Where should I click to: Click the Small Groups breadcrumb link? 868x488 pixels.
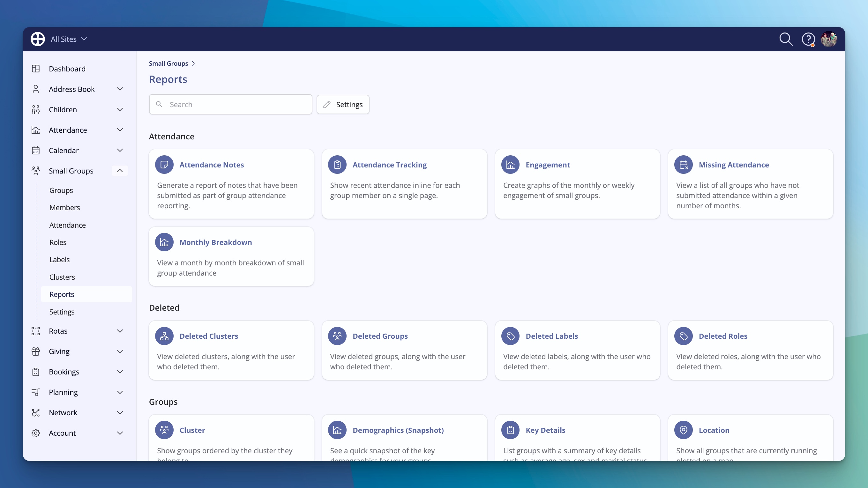(168, 63)
